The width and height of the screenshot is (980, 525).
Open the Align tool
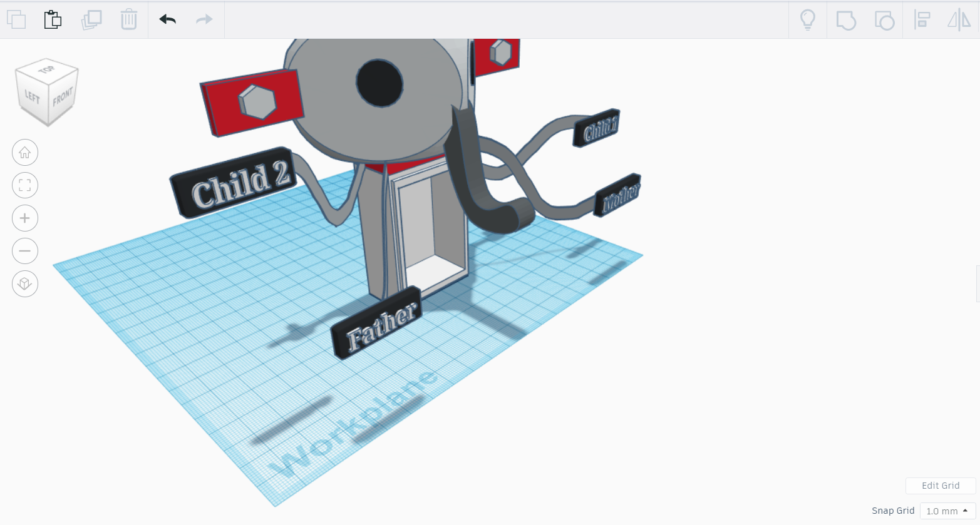(922, 20)
